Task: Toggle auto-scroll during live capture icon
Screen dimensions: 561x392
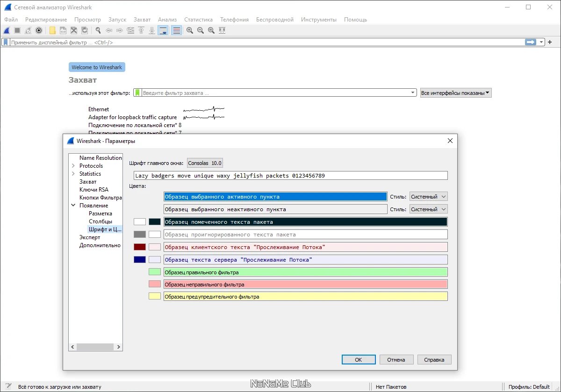Action: click(163, 30)
